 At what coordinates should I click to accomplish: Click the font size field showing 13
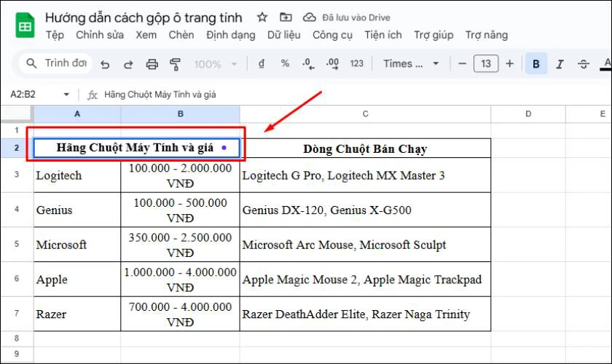[x=486, y=63]
